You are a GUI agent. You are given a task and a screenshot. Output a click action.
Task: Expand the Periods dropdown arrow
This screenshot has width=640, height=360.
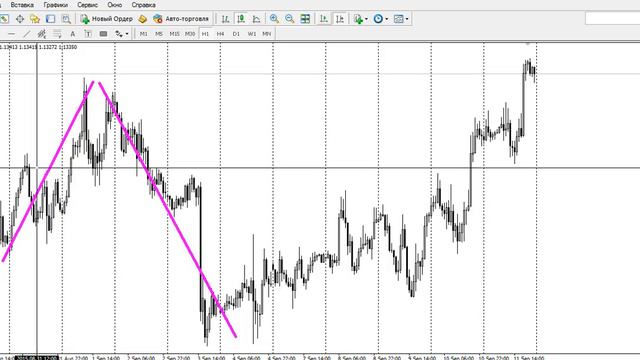click(x=387, y=19)
